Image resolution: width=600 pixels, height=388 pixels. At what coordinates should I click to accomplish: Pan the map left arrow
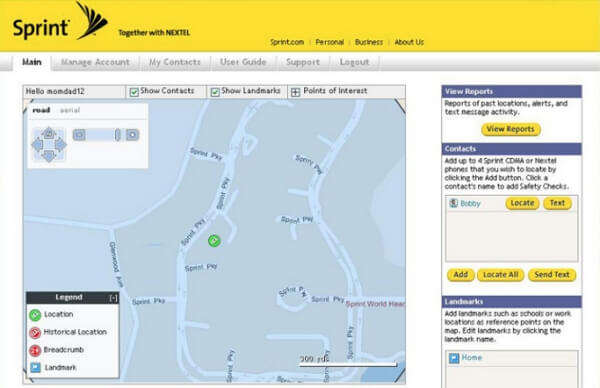37,145
